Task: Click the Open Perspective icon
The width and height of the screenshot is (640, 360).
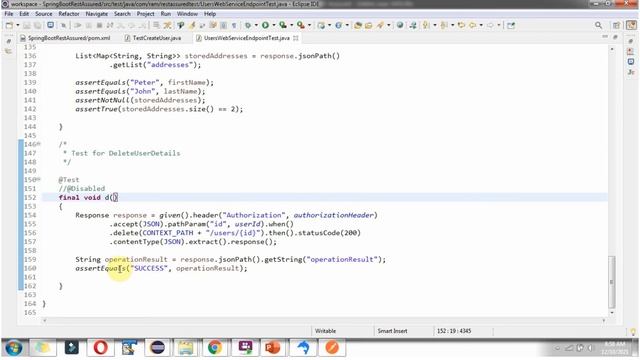Action: [x=616, y=25]
